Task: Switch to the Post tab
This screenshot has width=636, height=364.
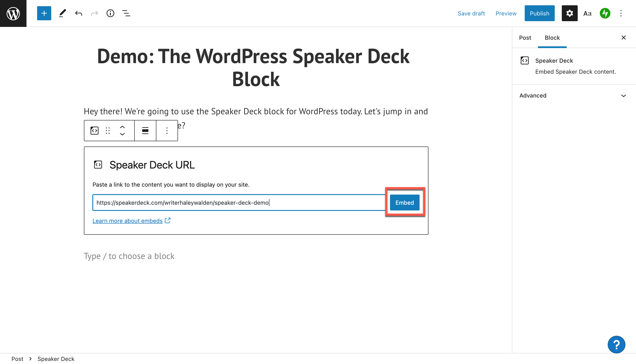Action: [525, 38]
